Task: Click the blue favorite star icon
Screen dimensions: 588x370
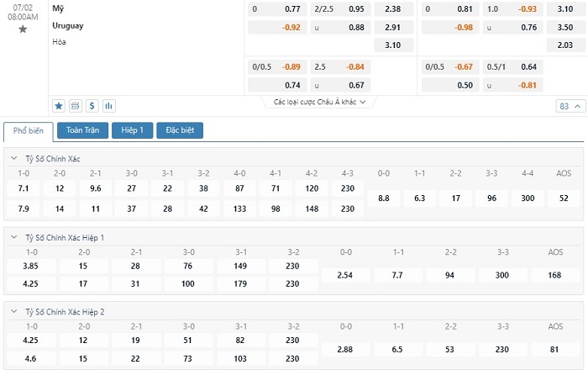Action: [59, 106]
